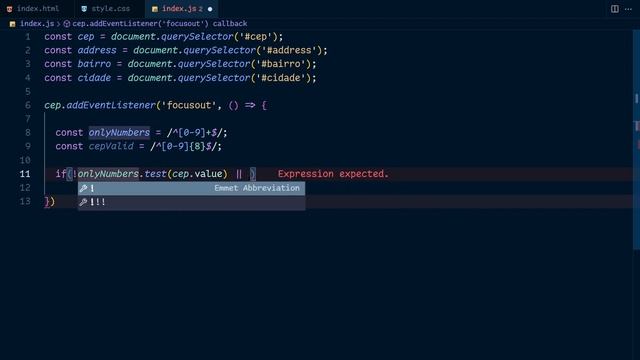
Task: Click the vertical scrollbar on the editor's right edge
Action: click(636, 139)
